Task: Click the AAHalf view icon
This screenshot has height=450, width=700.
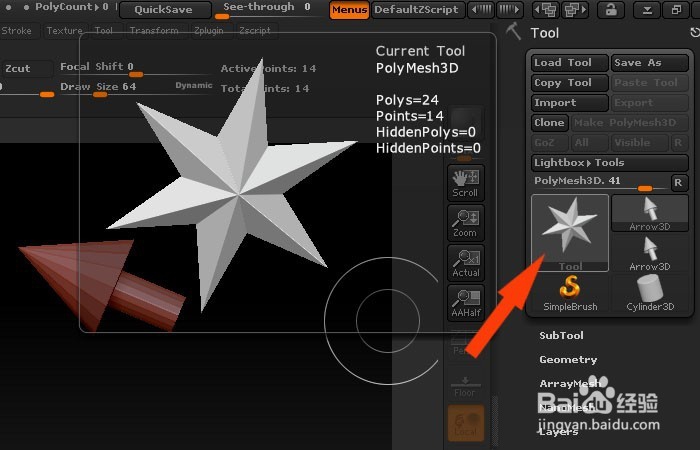Action: click(x=466, y=303)
